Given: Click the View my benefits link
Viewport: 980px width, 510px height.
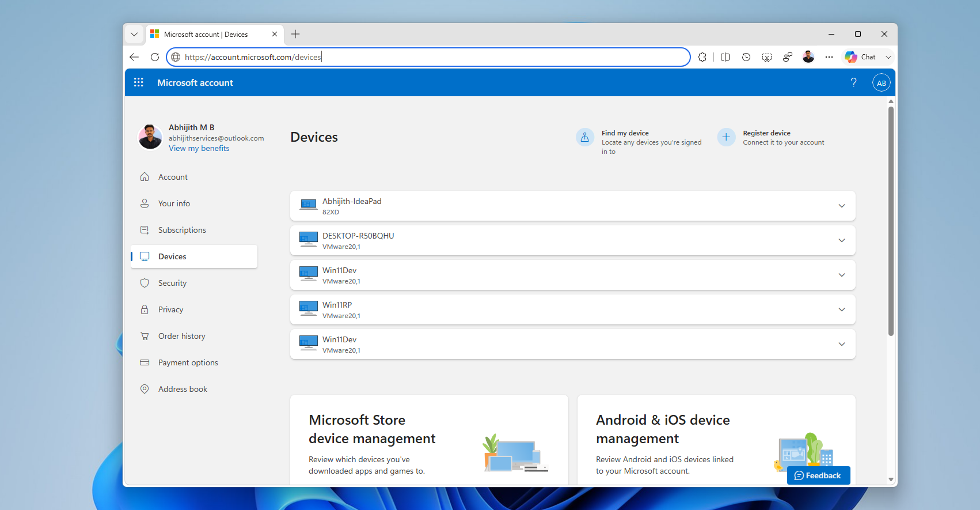Looking at the screenshot, I should [x=199, y=148].
